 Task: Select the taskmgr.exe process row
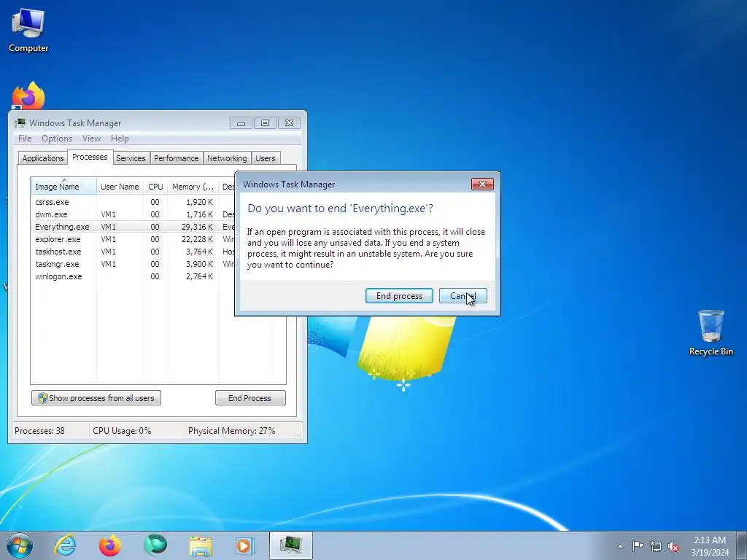coord(133,264)
